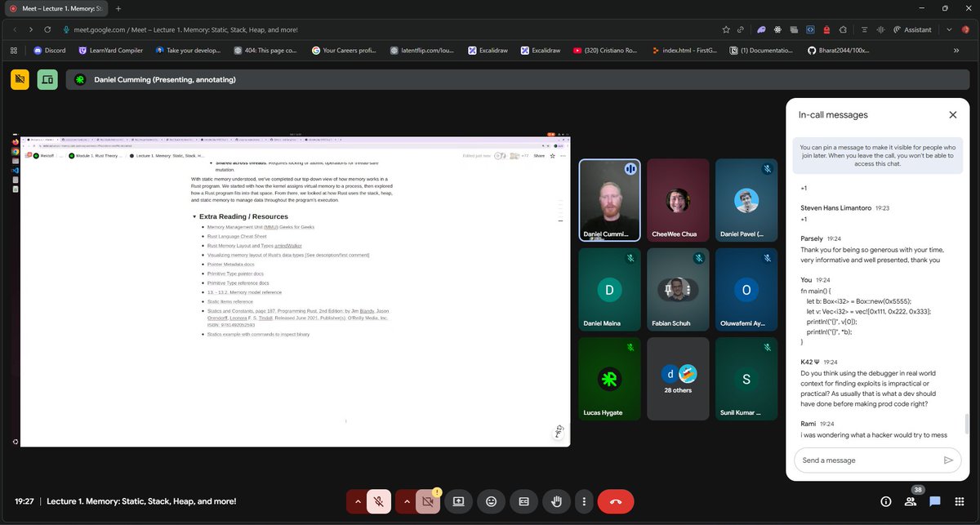Turn on the camera button
The width and height of the screenshot is (980, 525).
coord(428,501)
